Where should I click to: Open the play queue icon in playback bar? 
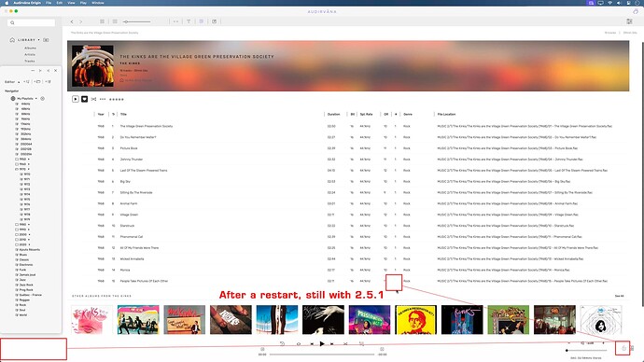pos(361,344)
